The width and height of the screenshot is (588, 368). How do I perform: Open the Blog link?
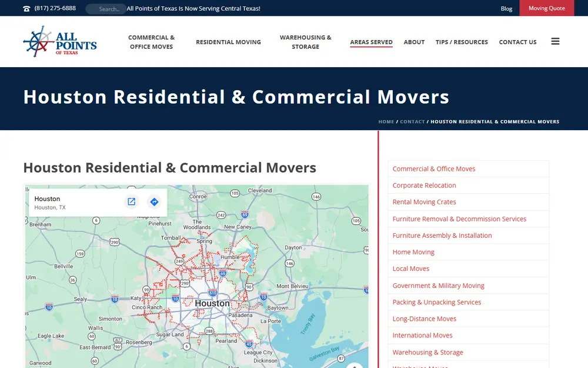coord(506,8)
